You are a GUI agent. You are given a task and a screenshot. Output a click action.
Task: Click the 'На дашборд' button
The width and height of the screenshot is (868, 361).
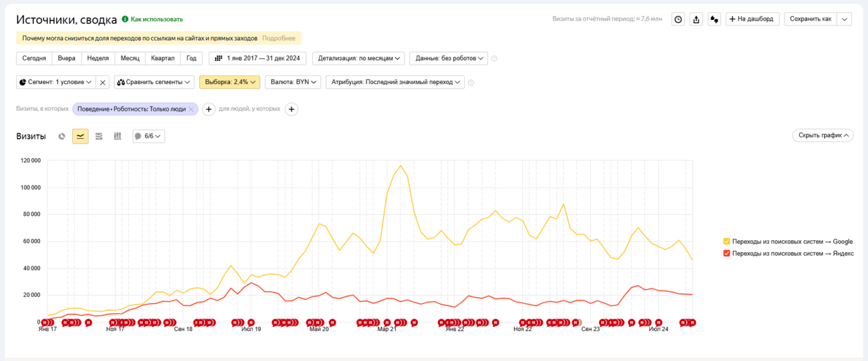click(752, 19)
